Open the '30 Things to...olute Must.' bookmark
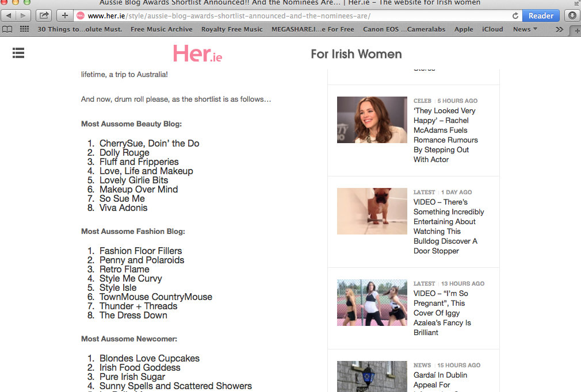 point(79,29)
